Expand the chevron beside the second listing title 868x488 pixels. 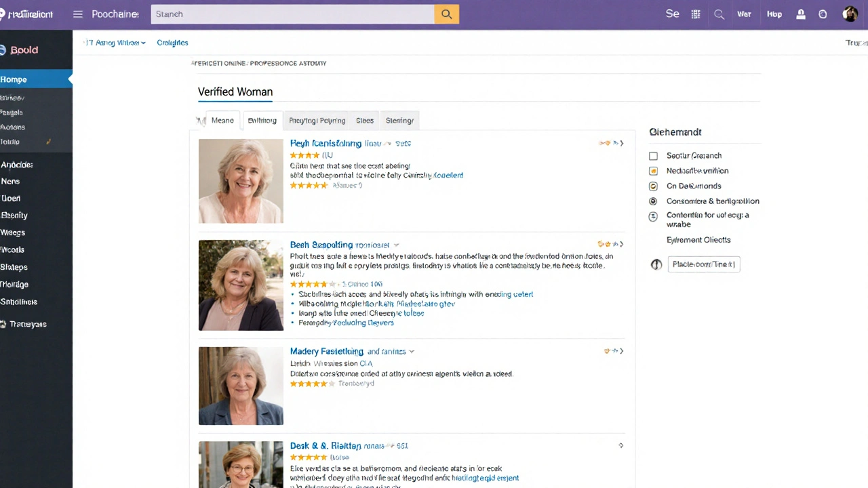point(396,245)
